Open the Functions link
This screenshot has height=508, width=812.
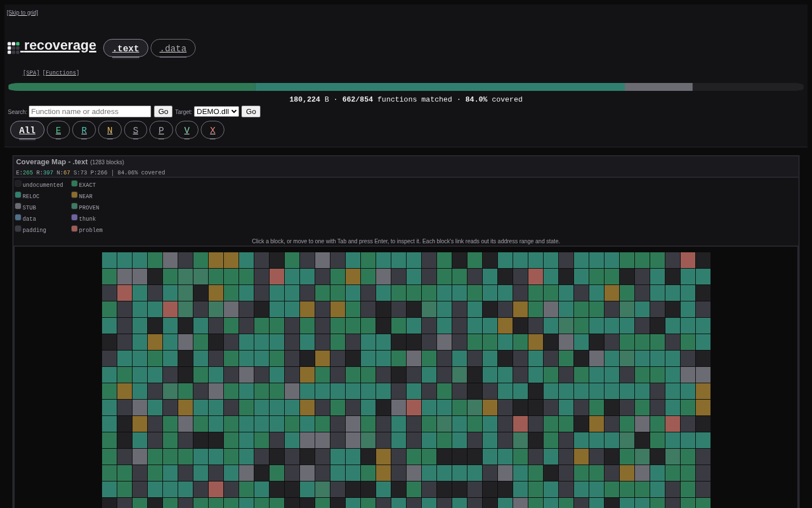[x=61, y=73]
